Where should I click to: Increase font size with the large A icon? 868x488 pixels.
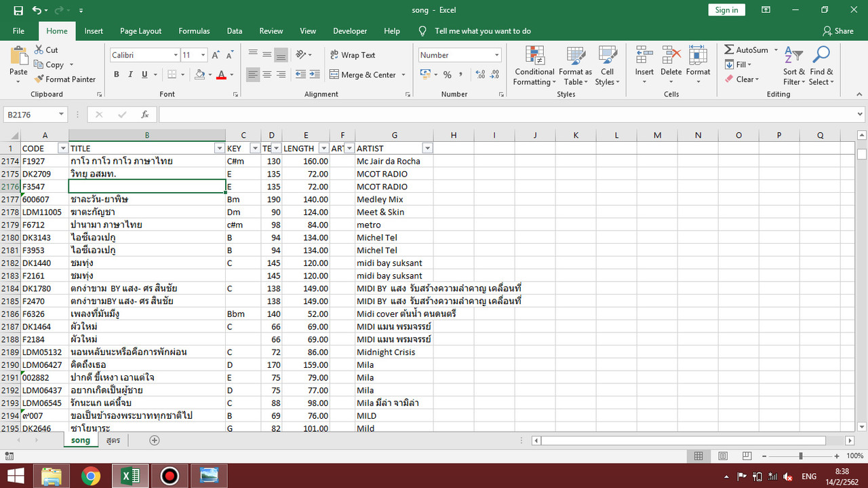(x=216, y=55)
